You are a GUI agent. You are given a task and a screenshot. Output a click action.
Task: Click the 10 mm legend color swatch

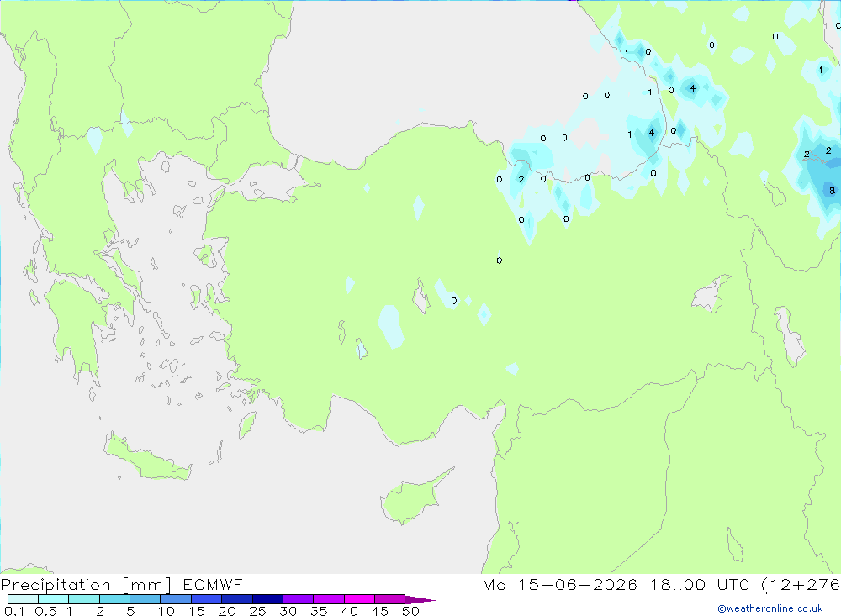(x=176, y=599)
